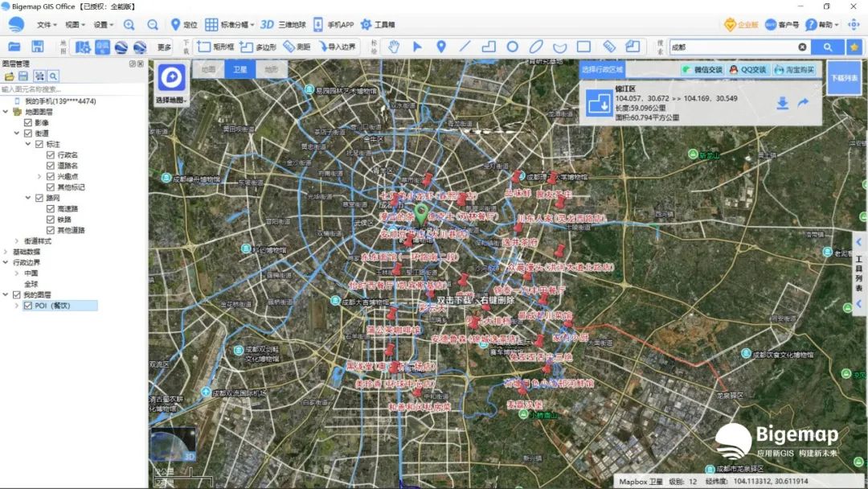
Task: Click the zoom out magnifier icon
Action: click(153, 24)
